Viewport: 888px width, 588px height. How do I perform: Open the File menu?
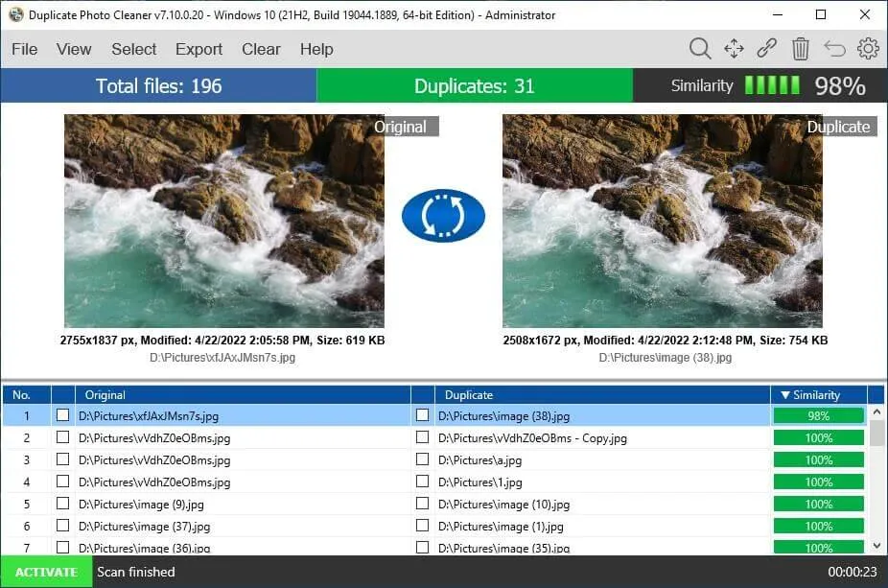(24, 49)
